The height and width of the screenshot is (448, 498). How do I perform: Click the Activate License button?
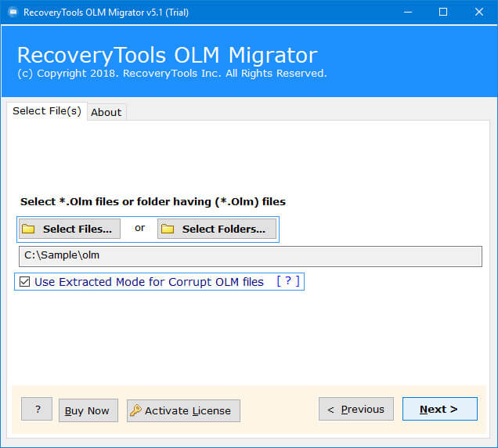click(x=183, y=410)
